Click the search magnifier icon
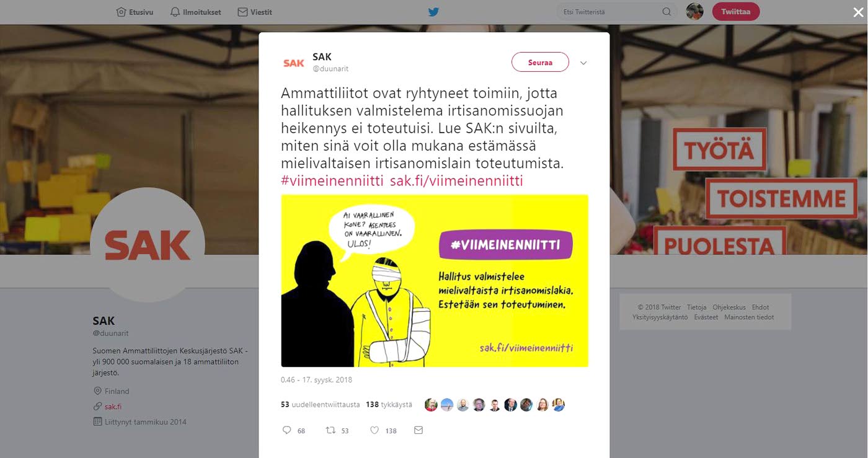The image size is (868, 458). [x=666, y=12]
